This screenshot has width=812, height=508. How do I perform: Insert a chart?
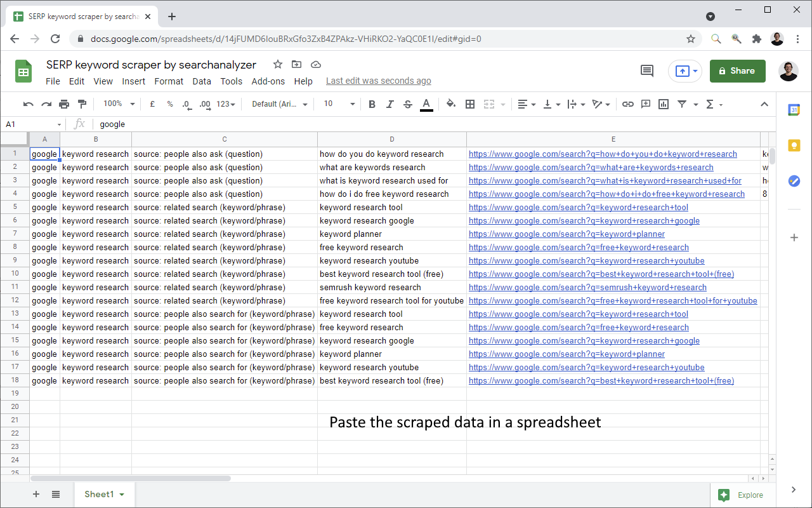(664, 104)
